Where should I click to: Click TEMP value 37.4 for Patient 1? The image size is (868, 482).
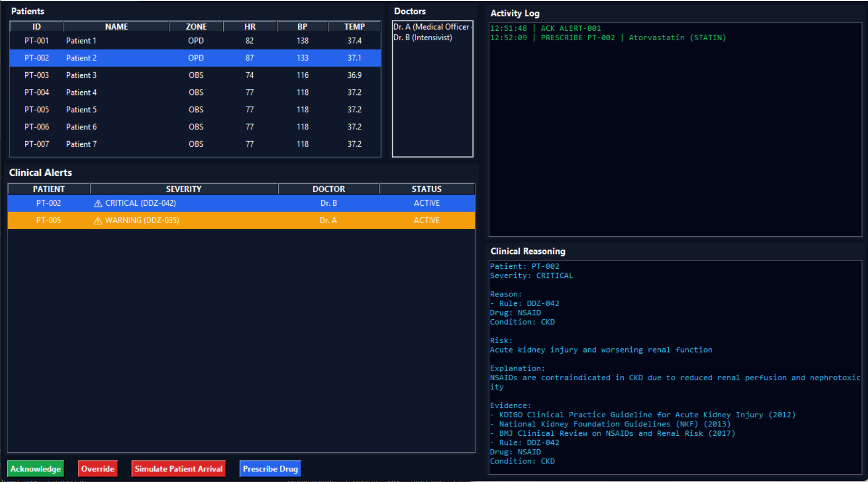tap(355, 41)
